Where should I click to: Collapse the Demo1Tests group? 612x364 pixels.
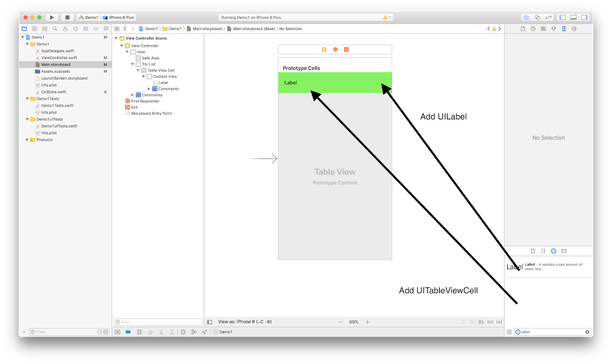(28, 99)
